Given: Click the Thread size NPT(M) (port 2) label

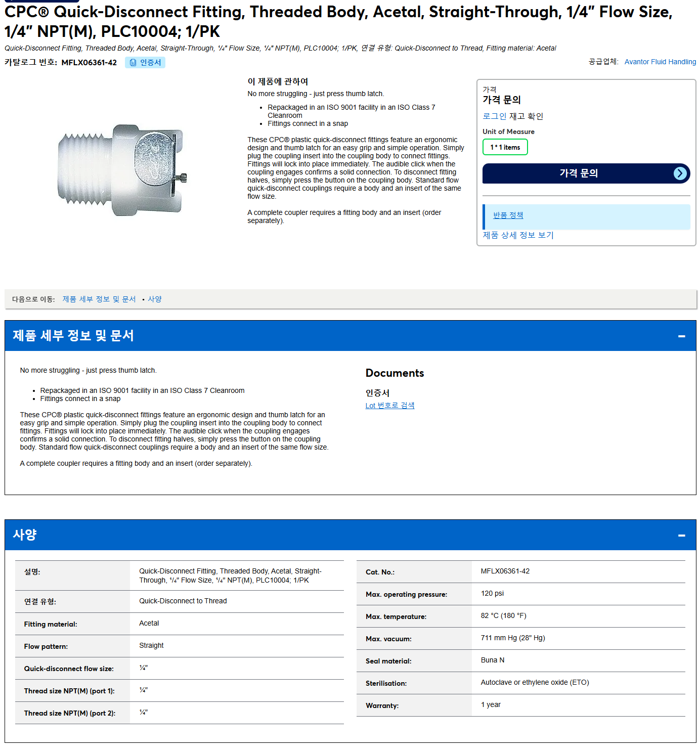Looking at the screenshot, I should point(70,713).
